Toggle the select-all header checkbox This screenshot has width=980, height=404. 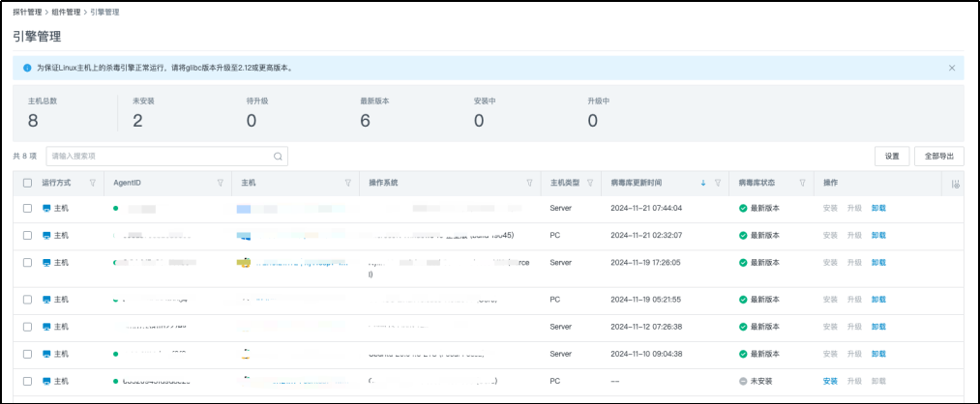pos(27,183)
